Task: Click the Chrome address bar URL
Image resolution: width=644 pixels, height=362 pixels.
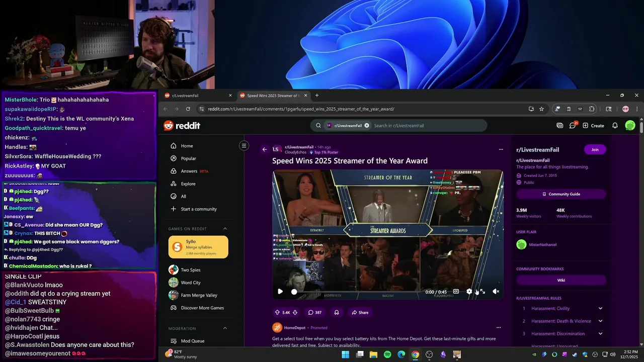Action: [301, 109]
